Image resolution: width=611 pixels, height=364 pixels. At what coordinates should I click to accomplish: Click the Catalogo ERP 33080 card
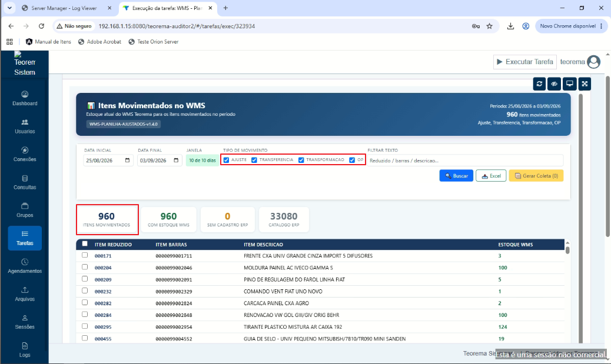coord(284,220)
